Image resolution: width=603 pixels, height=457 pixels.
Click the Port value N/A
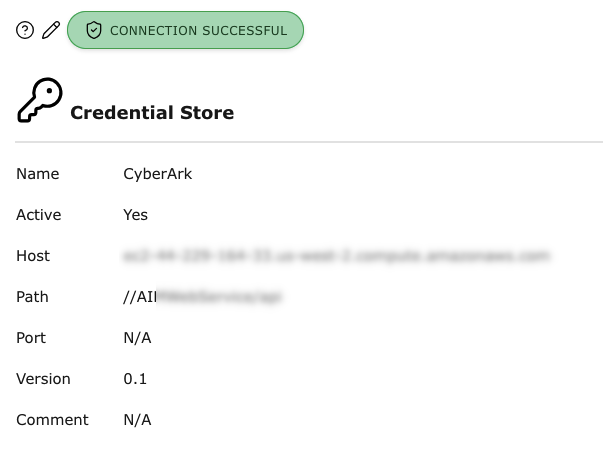137,338
